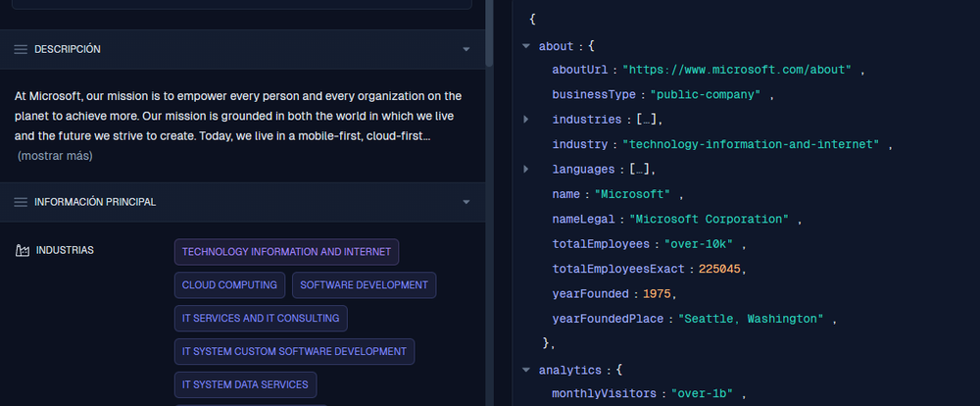Click the Microsoft mission description paragraph
The width and height of the screenshot is (980, 406).
[238, 117]
